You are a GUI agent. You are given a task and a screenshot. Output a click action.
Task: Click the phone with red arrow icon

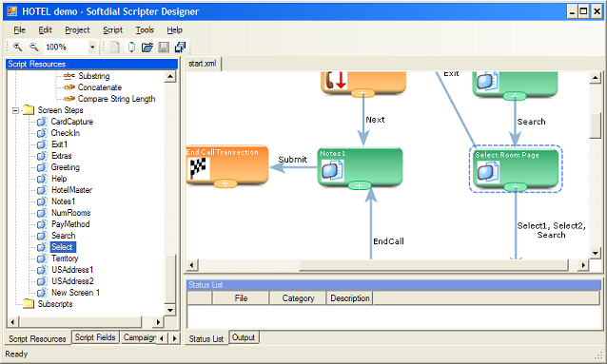pos(335,80)
